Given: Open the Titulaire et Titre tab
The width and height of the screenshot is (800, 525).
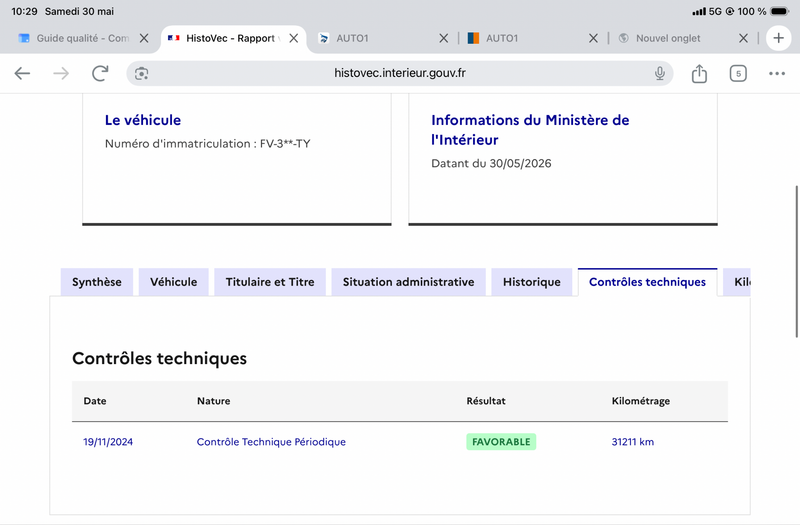Looking at the screenshot, I should [270, 282].
